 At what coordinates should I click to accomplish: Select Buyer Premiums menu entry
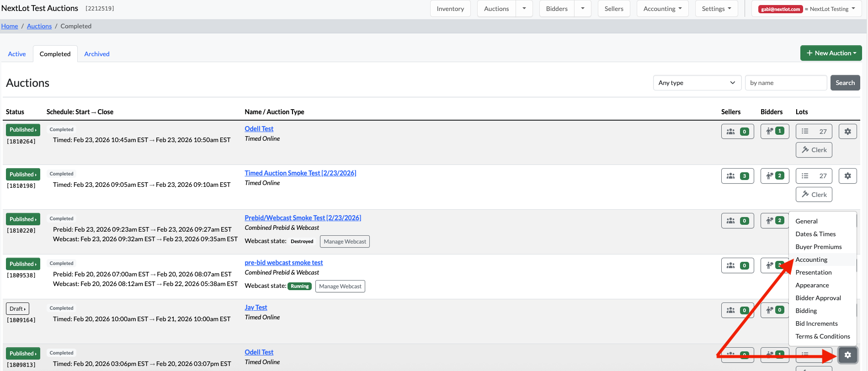point(823,247)
